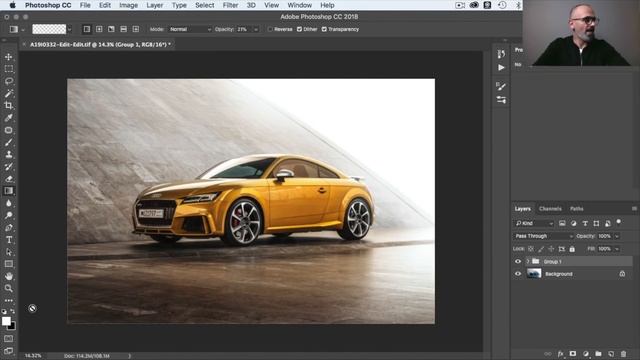Choose Diamond Gradient style in options bar

[x=136, y=29]
